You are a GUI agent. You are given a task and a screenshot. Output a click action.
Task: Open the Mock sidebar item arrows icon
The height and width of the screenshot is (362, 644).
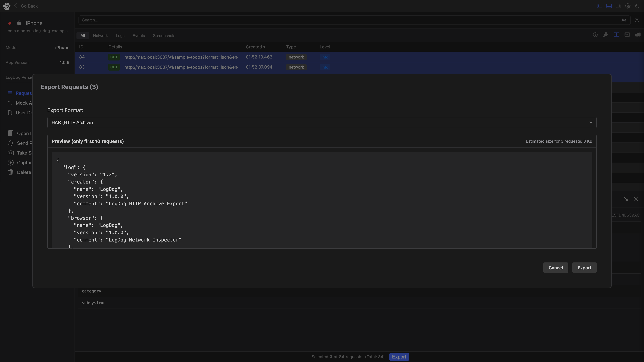(x=10, y=103)
